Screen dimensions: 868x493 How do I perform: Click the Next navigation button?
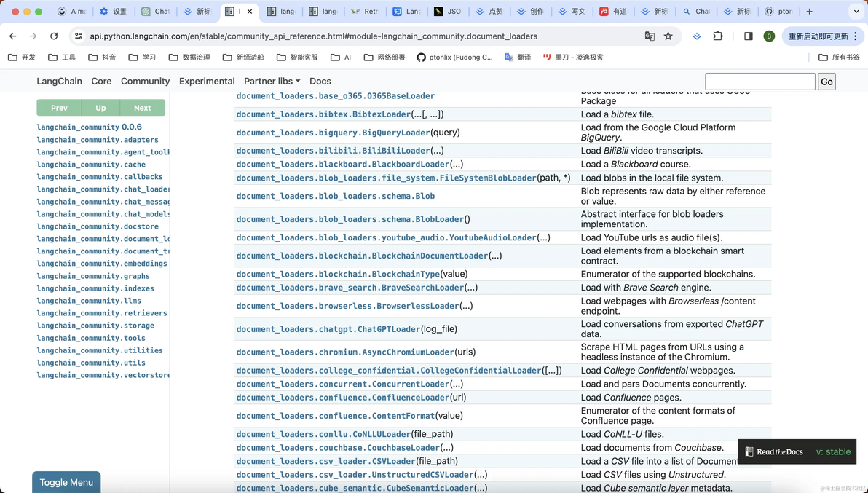(x=142, y=108)
